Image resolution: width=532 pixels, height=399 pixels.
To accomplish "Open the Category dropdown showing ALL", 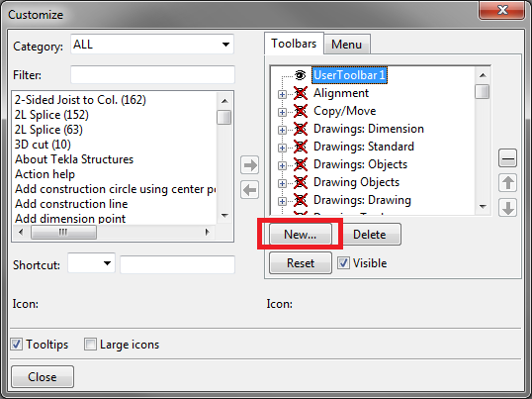I will coord(152,45).
